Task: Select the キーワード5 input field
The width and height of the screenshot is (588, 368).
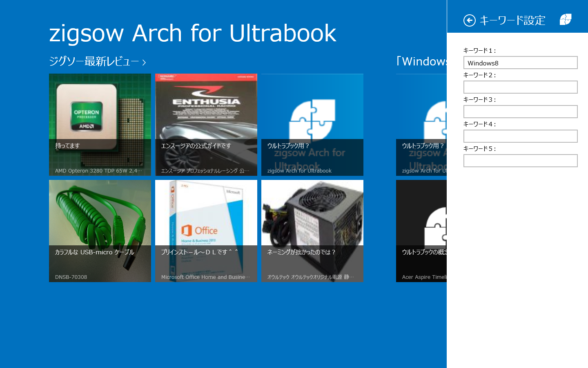Action: [x=520, y=161]
